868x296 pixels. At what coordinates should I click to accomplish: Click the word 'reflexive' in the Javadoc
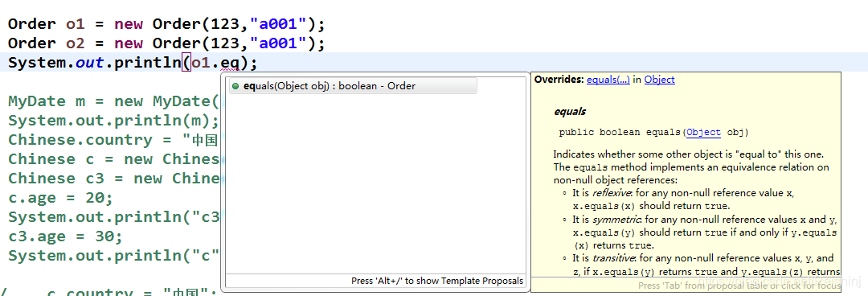612,193
